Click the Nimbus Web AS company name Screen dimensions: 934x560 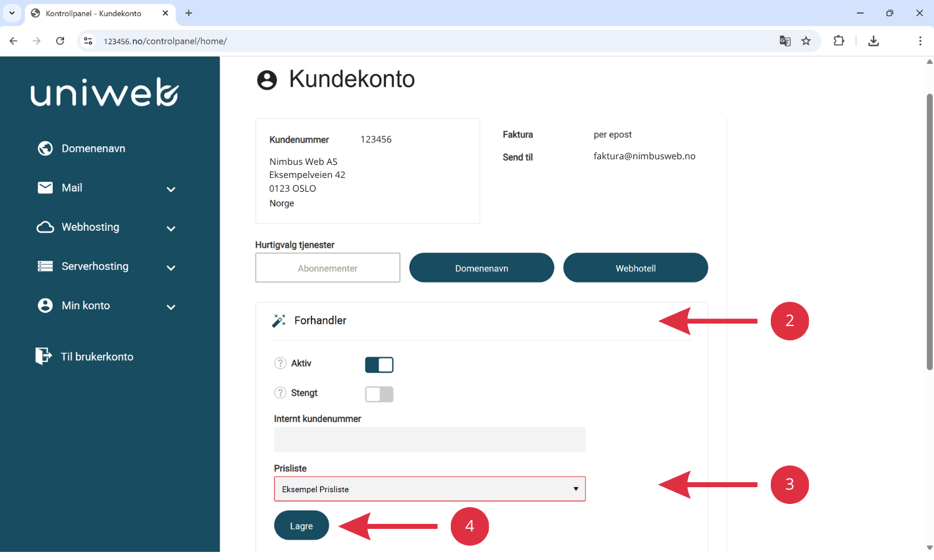303,162
